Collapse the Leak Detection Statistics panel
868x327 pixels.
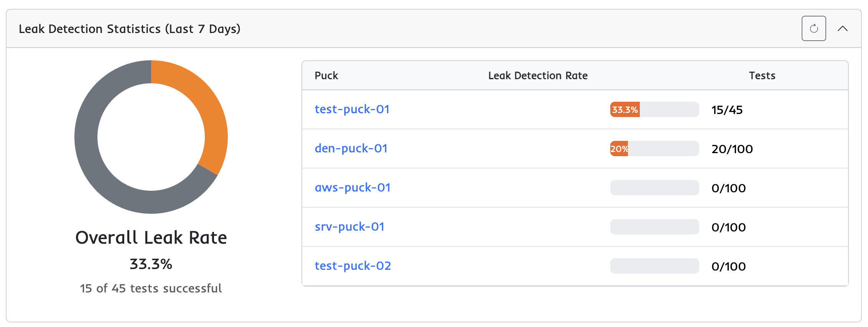(843, 28)
